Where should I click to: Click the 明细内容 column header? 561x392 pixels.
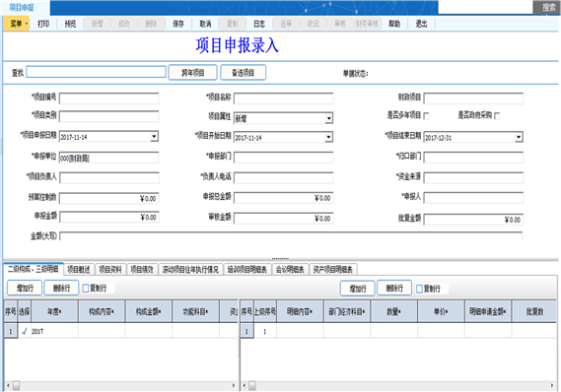pos(300,312)
